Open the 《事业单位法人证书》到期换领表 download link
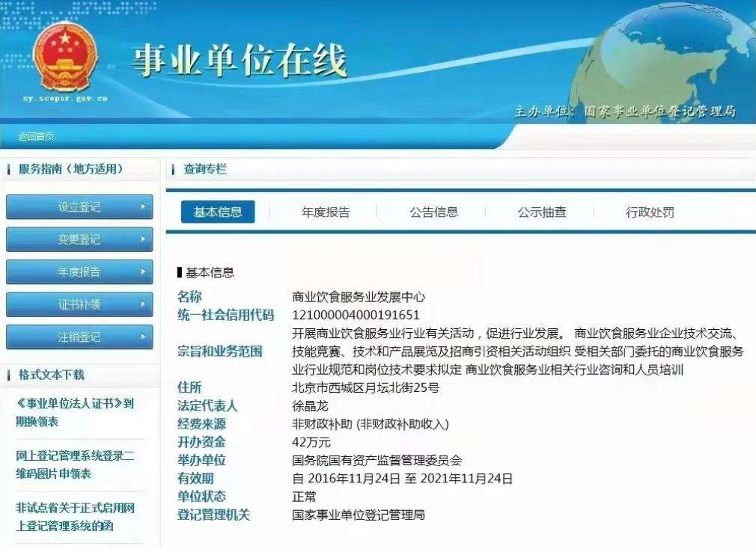Viewport: 756px width, 549px height. [74, 412]
